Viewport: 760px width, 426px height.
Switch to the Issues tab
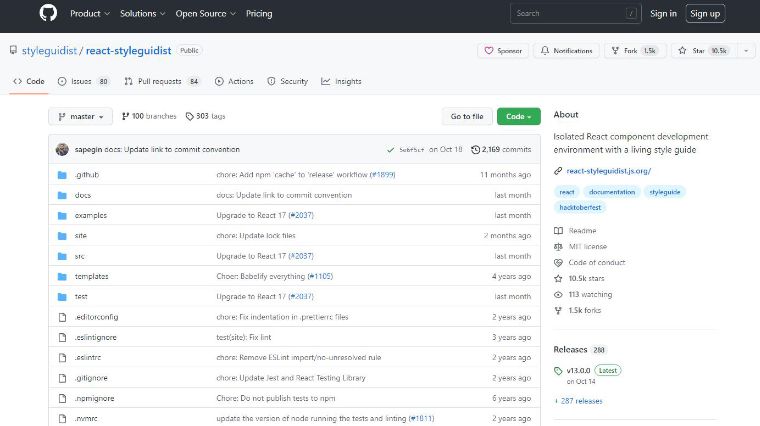(83, 81)
